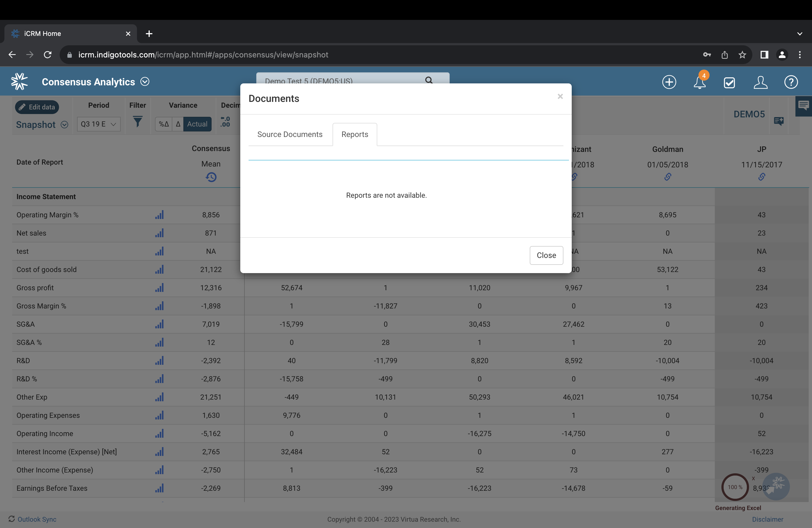Image resolution: width=812 pixels, height=528 pixels.
Task: Click the address bar URL
Action: (x=203, y=55)
